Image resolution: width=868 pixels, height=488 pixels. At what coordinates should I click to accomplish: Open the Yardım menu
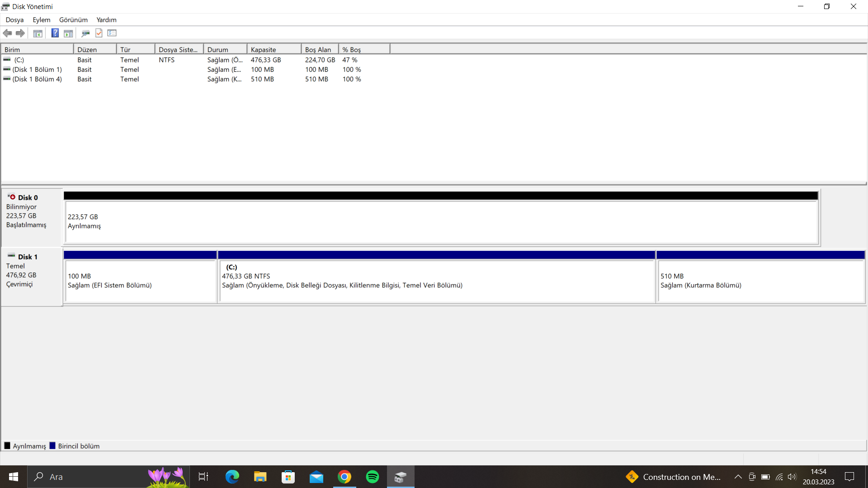106,20
